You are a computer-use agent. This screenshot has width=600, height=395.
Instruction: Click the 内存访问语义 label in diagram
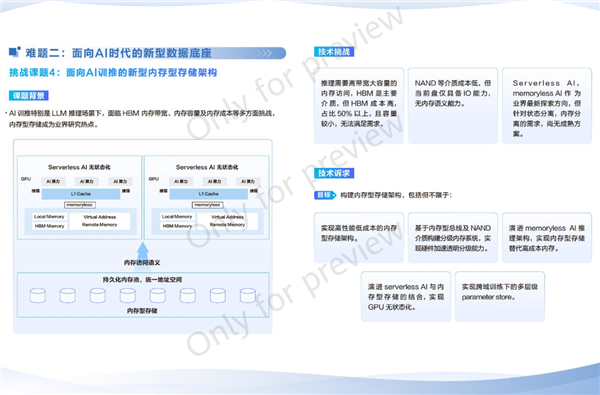click(142, 263)
